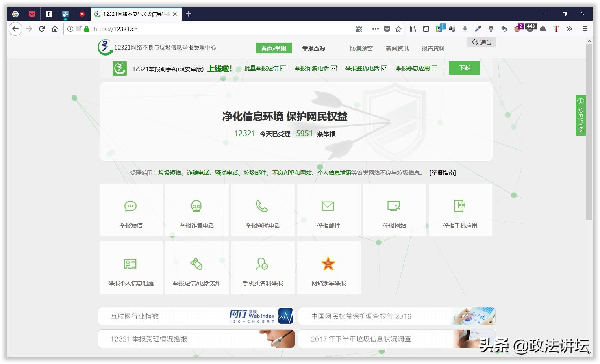Viewport: 600px width, 364px height.
Task: Enable the 举报恶意应用 checkbox
Action: pyautogui.click(x=435, y=68)
